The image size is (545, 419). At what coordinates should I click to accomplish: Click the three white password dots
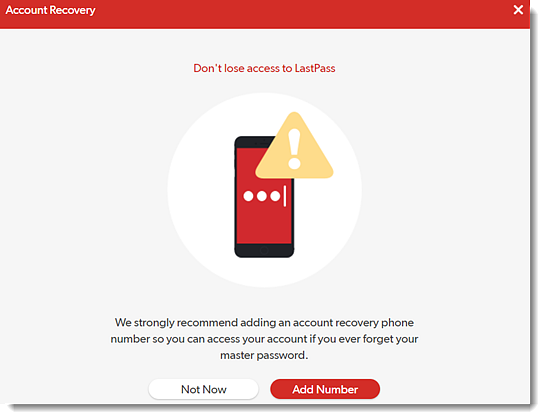click(x=261, y=196)
